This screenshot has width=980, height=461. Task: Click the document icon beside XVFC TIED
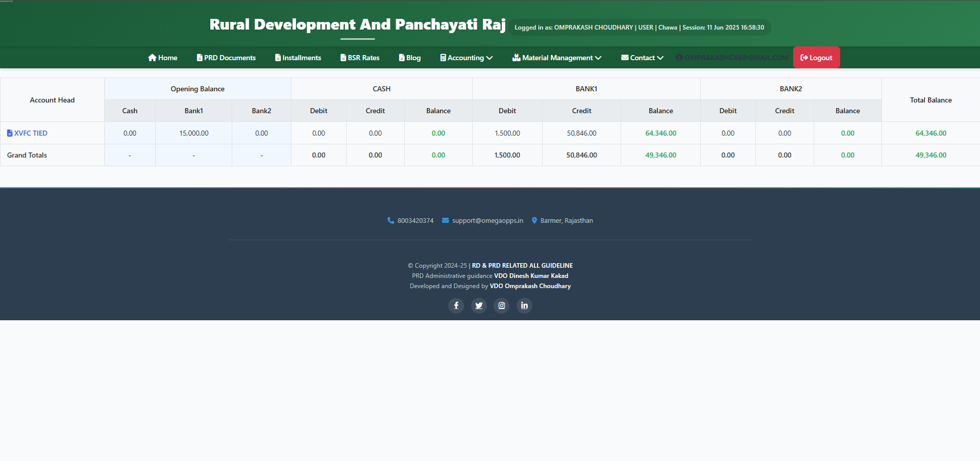coord(9,133)
